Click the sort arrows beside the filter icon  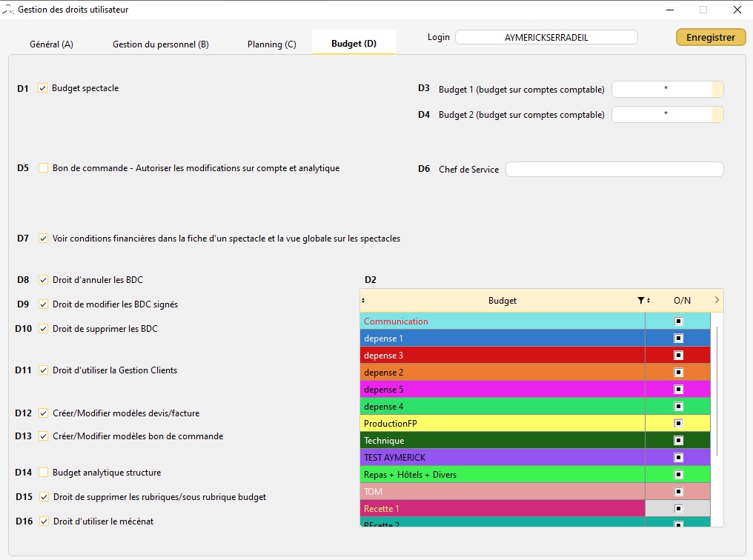648,301
